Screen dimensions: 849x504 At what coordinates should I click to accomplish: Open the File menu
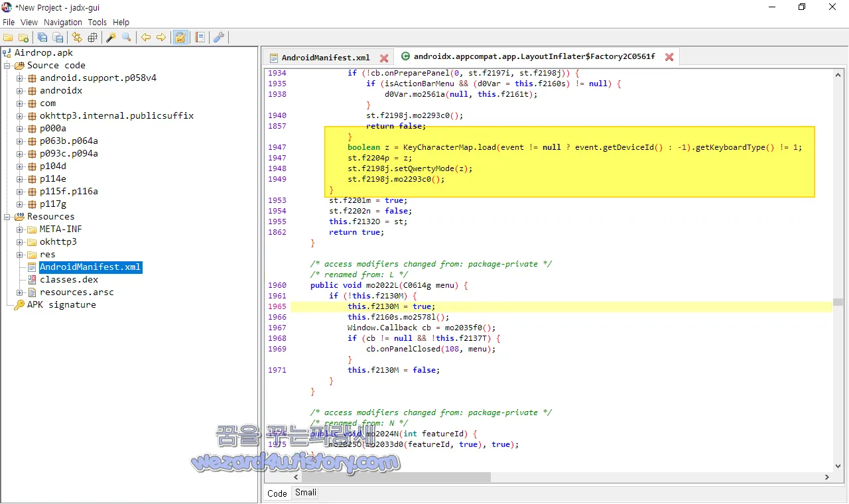[x=9, y=22]
